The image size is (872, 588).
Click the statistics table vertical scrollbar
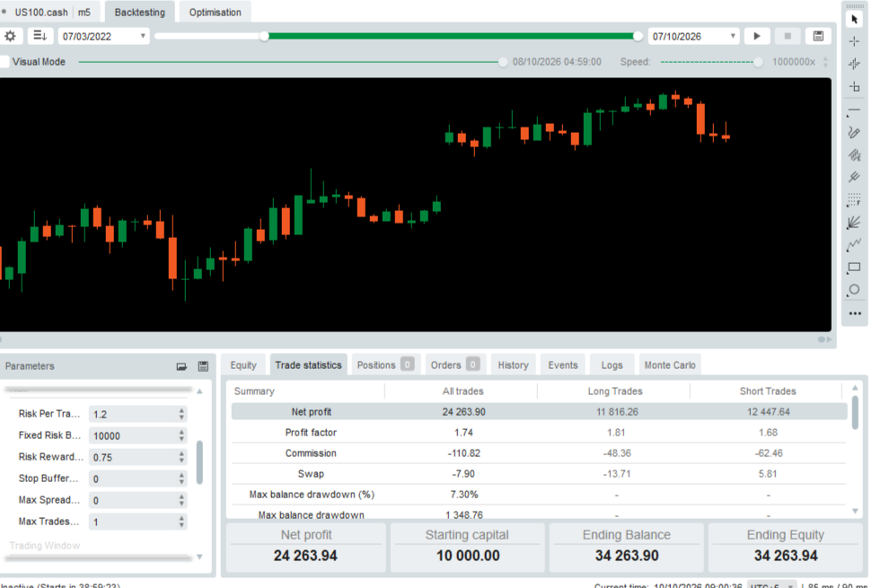click(x=855, y=412)
